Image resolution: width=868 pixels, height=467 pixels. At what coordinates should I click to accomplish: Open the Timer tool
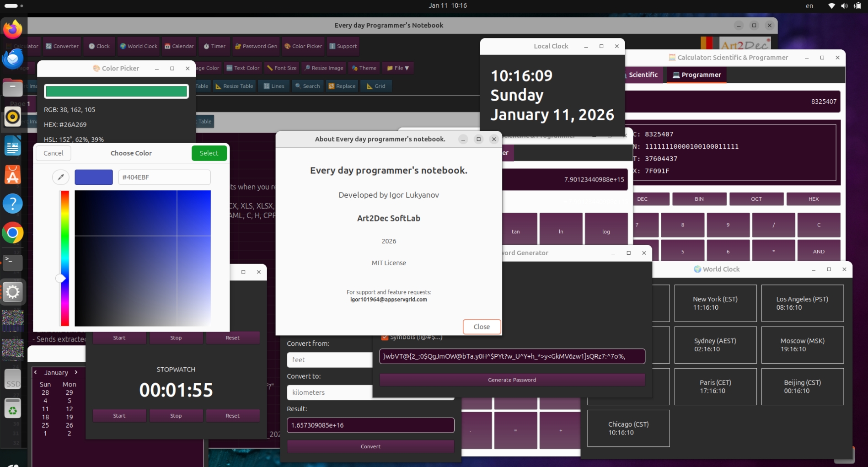coord(214,46)
